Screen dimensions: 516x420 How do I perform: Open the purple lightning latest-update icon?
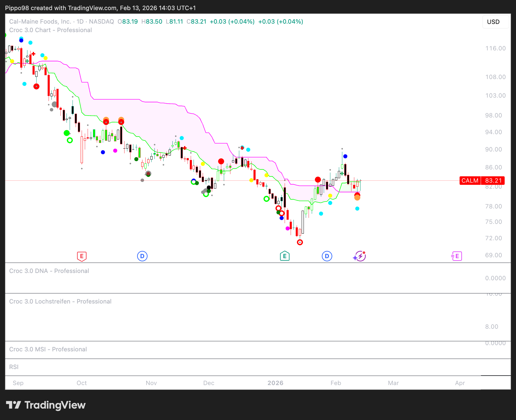(360, 256)
